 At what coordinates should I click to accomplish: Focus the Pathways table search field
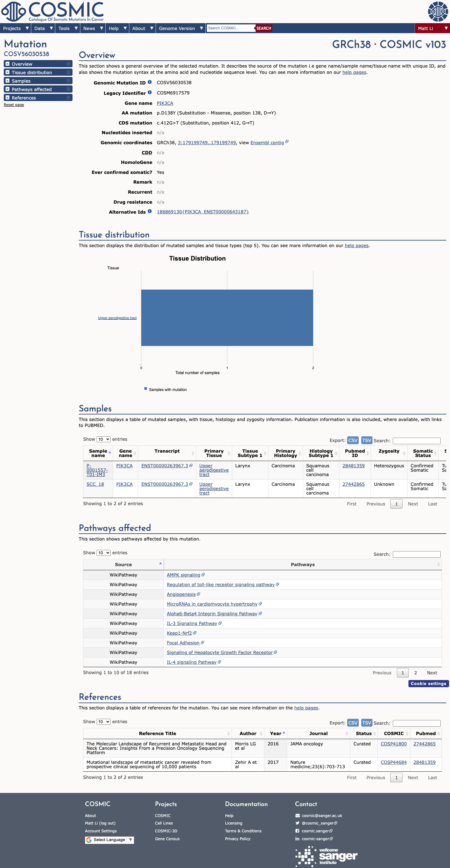pos(417,554)
